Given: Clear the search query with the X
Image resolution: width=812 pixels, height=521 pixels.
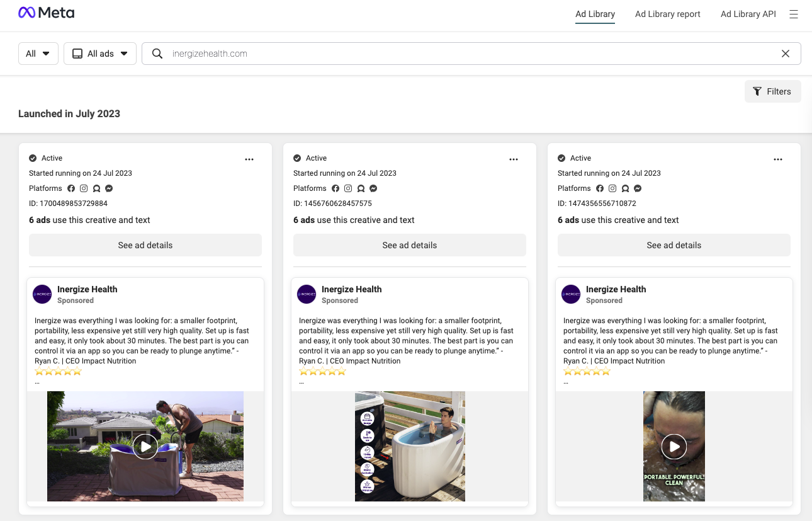Looking at the screenshot, I should [786, 54].
